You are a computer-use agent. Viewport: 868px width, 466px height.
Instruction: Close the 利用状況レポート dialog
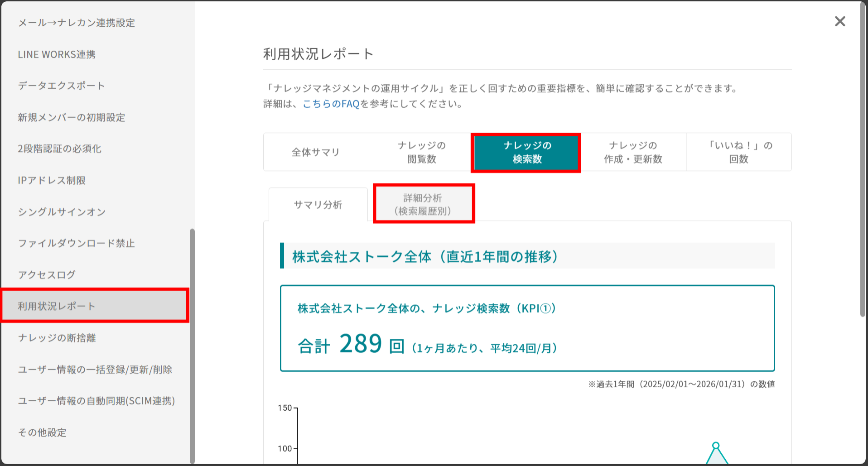(x=840, y=21)
